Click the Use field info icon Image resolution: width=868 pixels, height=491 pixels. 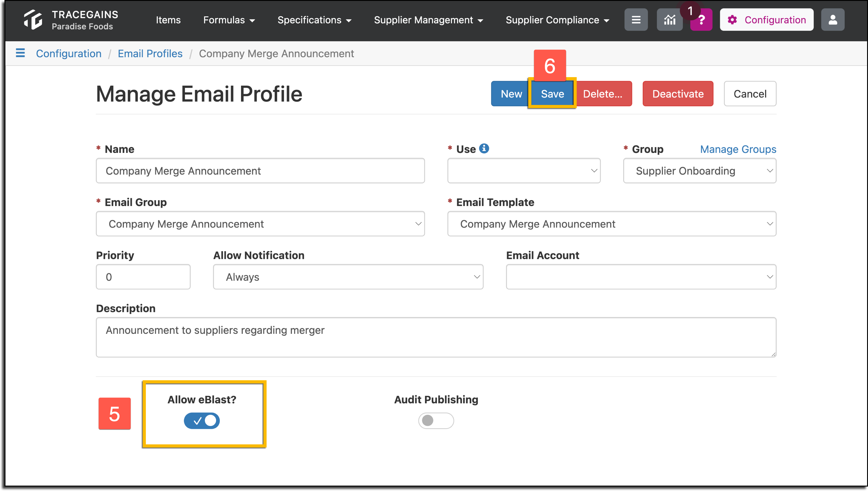484,148
